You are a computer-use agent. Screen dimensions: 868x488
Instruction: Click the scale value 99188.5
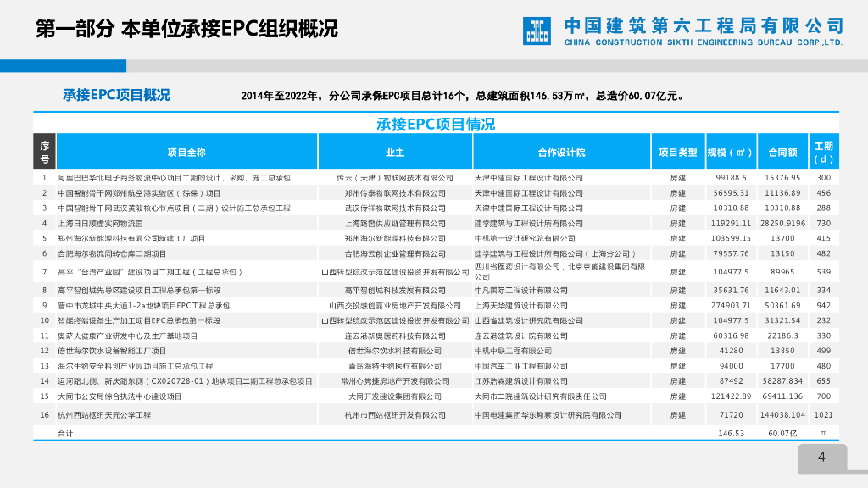tap(731, 178)
